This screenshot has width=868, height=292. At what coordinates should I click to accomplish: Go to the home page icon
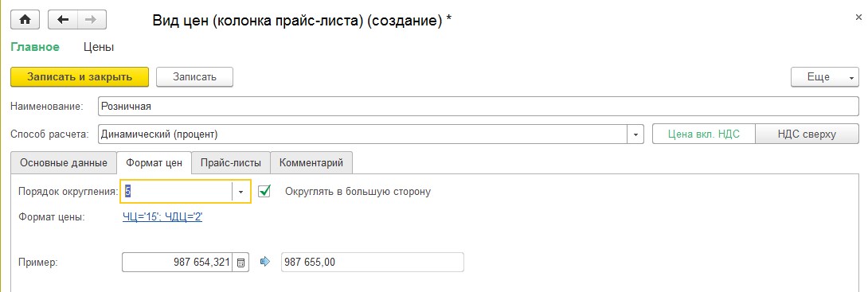(25, 19)
